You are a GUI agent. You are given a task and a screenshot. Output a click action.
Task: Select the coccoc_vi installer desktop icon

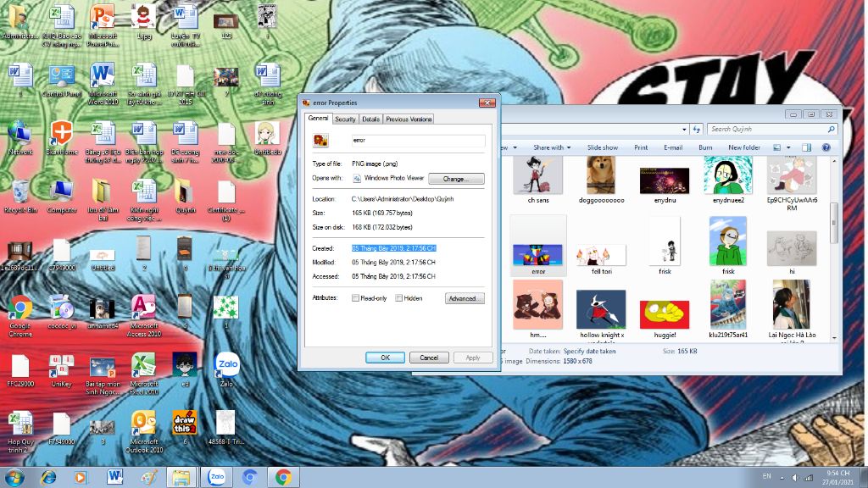[x=61, y=313]
